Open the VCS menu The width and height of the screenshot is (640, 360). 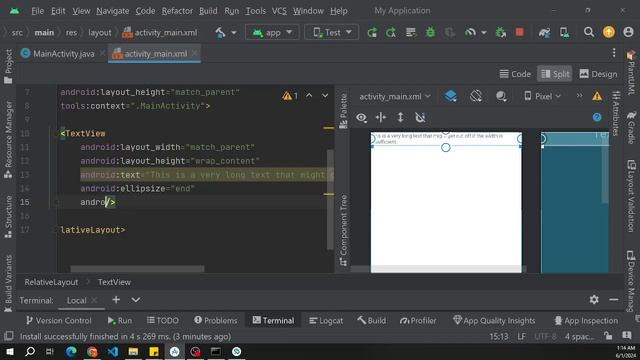[x=279, y=11]
